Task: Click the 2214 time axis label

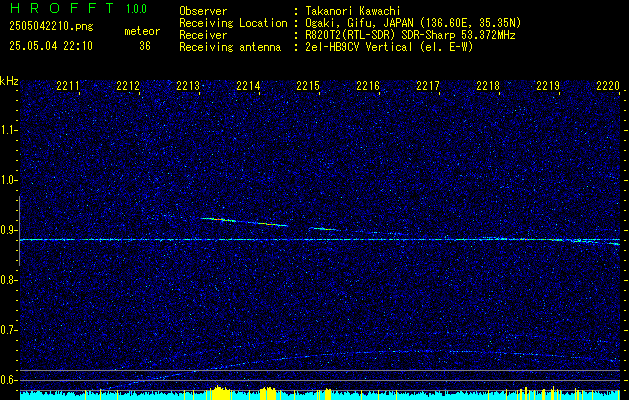Action: [248, 86]
